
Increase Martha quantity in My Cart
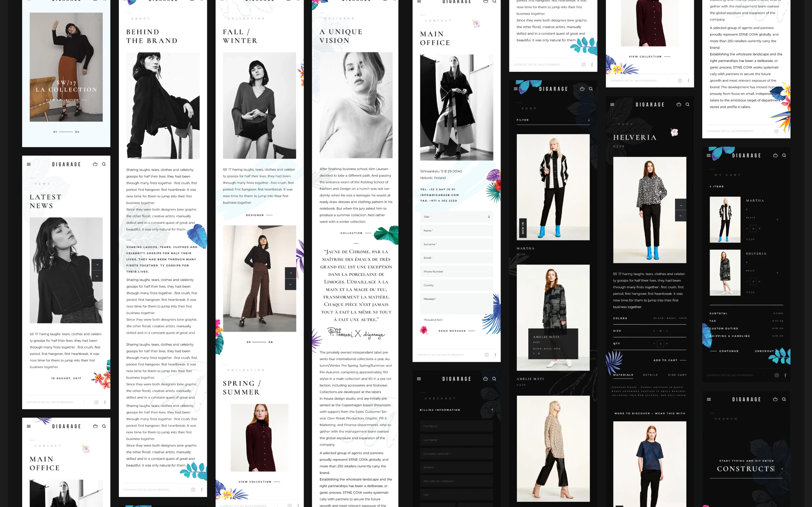click(760, 228)
